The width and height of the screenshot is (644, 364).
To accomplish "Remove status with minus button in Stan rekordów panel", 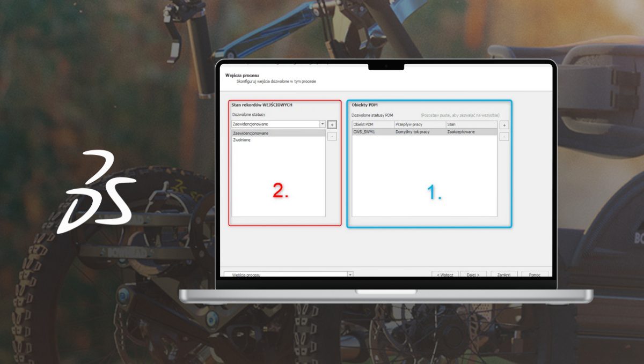I will click(332, 137).
